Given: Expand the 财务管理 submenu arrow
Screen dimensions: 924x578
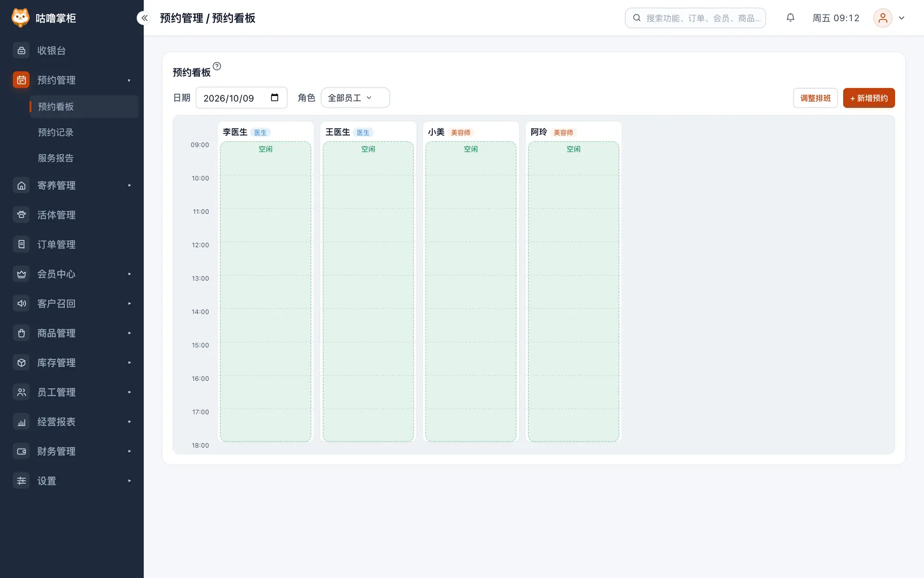Looking at the screenshot, I should 129,451.
